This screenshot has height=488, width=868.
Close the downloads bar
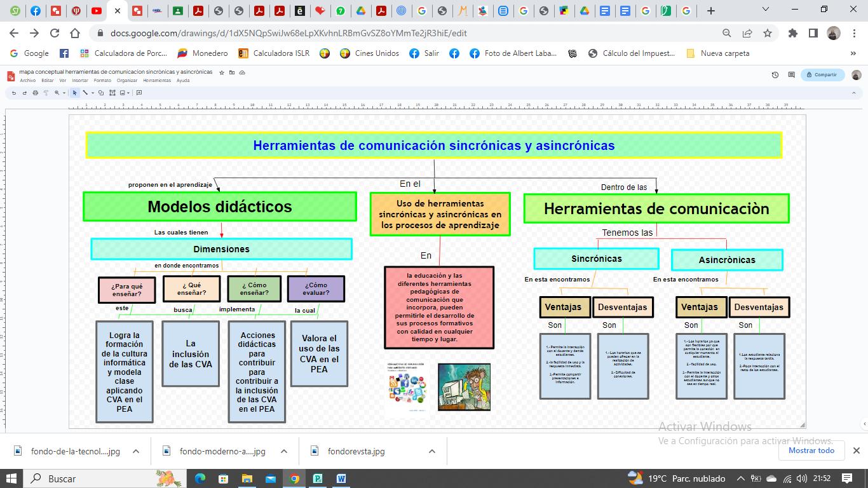tap(857, 451)
